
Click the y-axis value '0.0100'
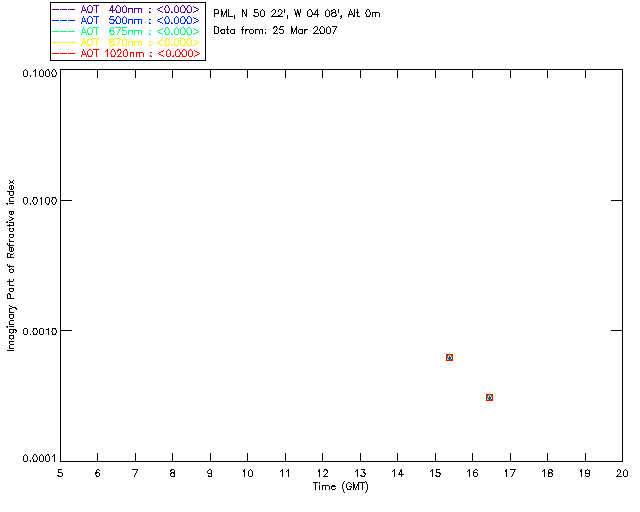(40, 200)
